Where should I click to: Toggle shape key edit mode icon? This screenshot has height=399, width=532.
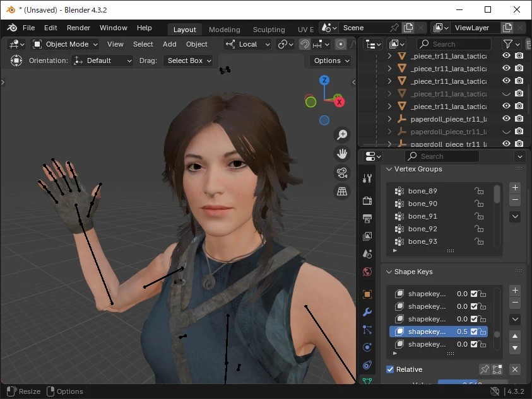pos(497,369)
